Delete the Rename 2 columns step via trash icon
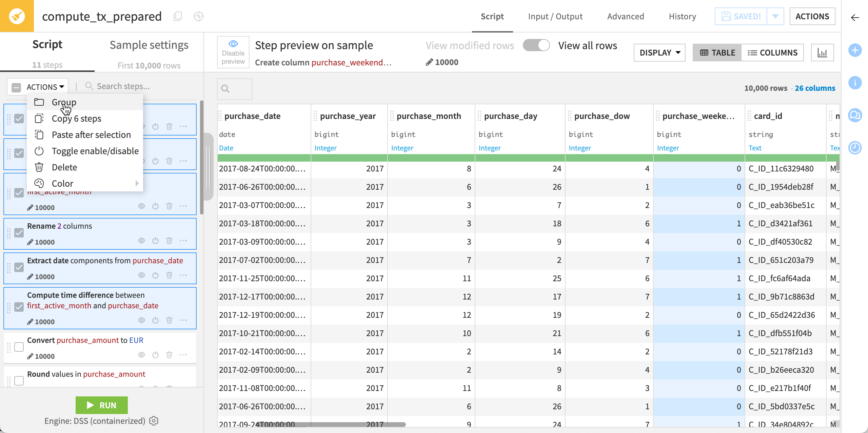Viewport: 868px width, 433px height. point(170,241)
